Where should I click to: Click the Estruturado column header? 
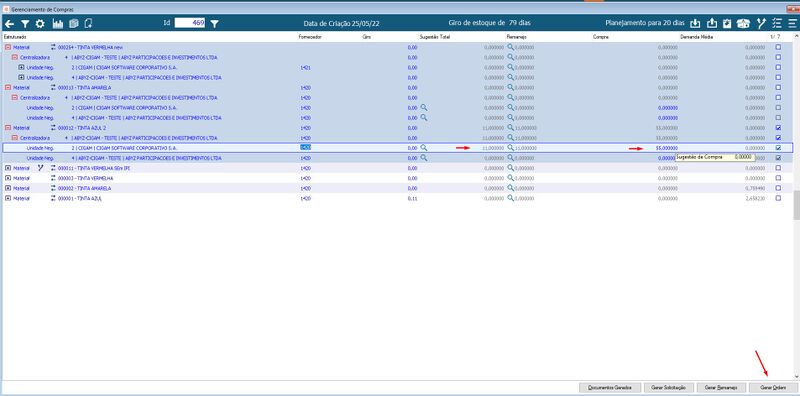15,37
